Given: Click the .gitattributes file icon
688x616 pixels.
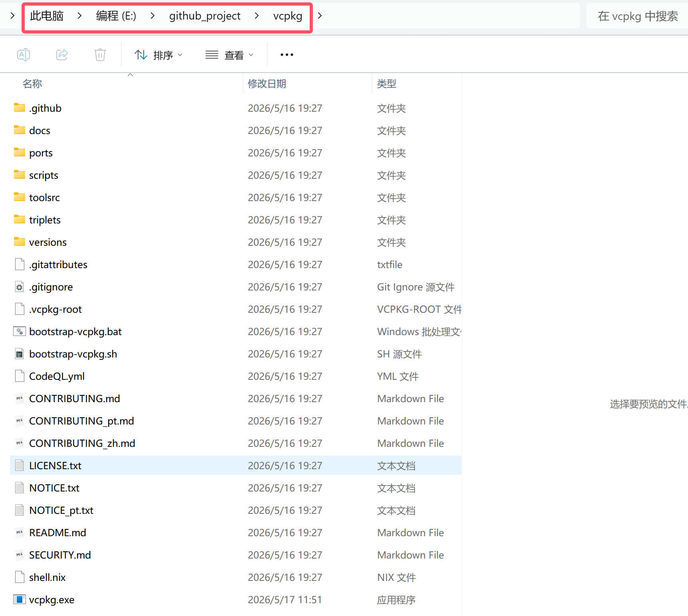Looking at the screenshot, I should point(20,264).
